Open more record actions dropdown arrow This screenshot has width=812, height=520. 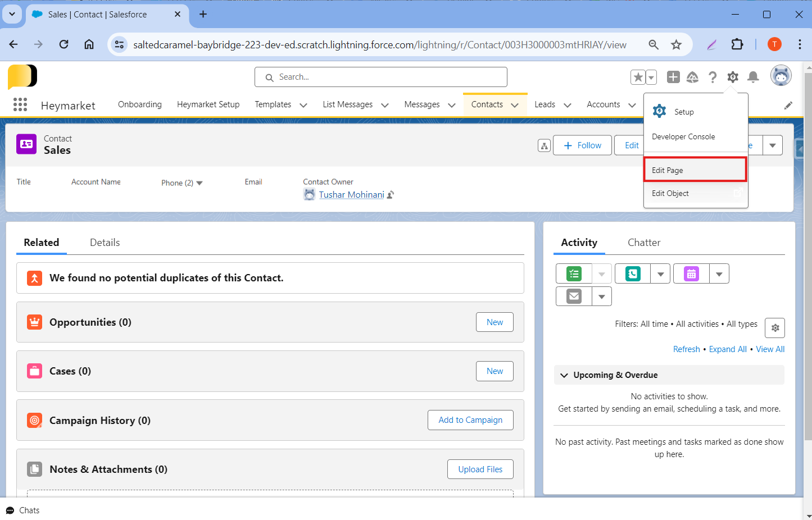[773, 145]
